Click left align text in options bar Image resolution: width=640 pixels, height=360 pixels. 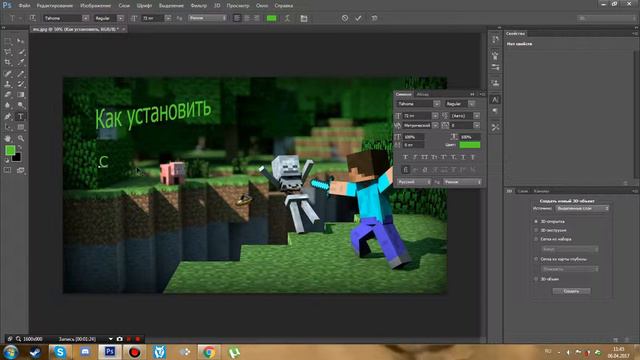tap(237, 18)
